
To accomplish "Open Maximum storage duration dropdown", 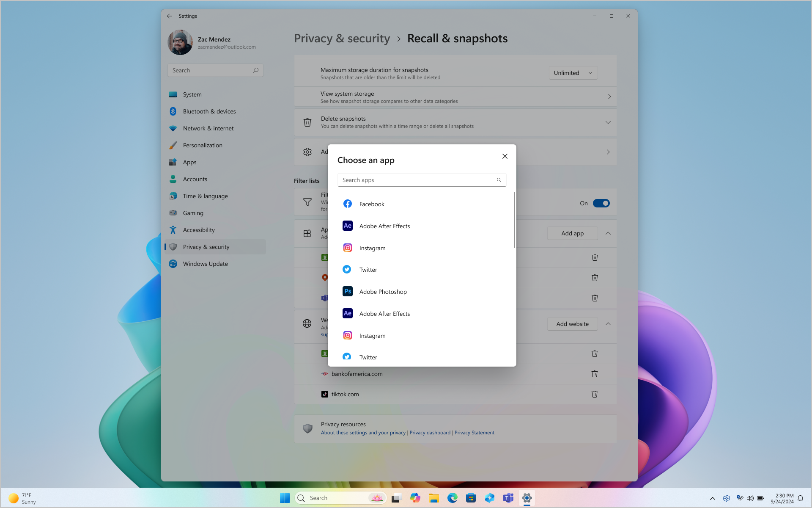I will coord(572,72).
